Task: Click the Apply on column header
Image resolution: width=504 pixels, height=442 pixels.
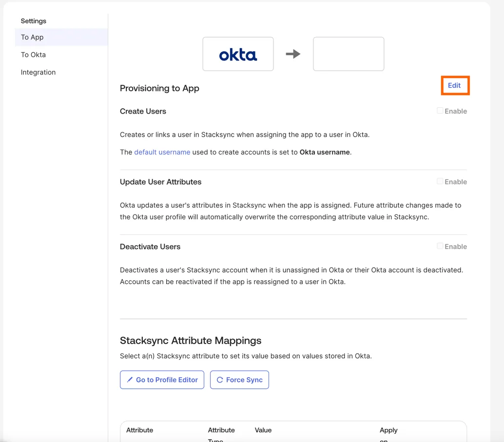Action: point(388,435)
